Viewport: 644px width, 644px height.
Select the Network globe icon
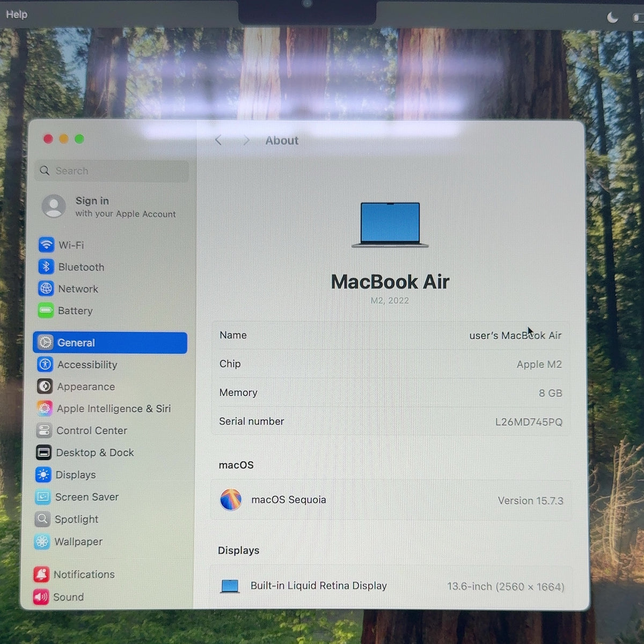46,289
